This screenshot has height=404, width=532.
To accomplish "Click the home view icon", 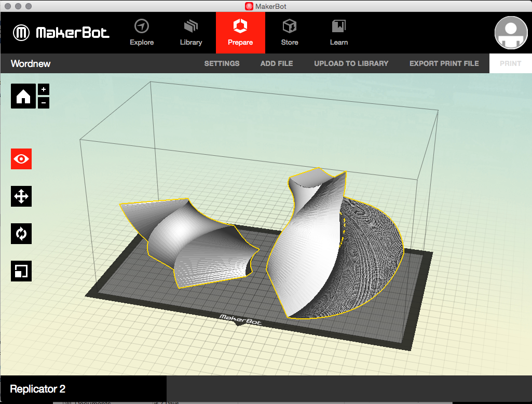I will coord(23,96).
